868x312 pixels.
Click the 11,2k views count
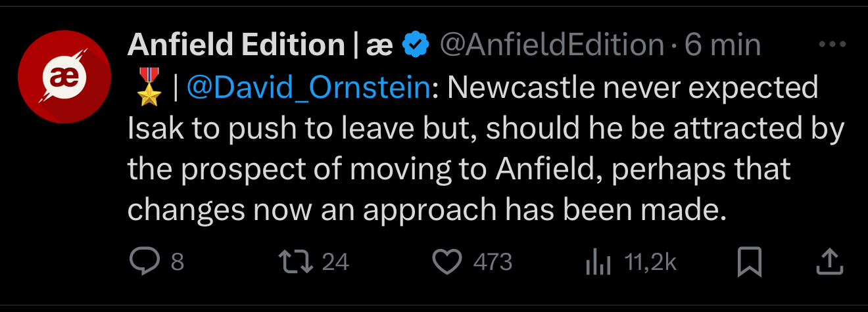click(650, 263)
